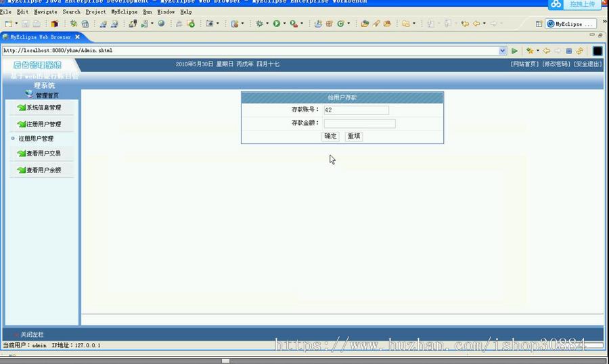Click the green C New Class icon

(340, 24)
